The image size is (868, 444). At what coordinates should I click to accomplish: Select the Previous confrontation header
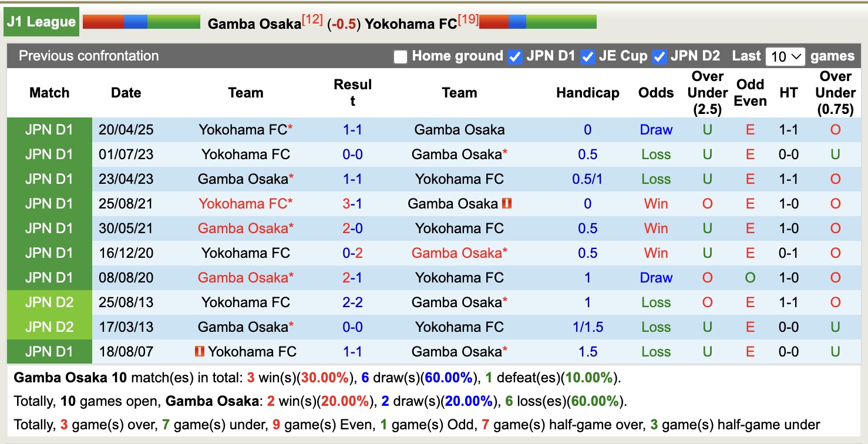click(x=89, y=56)
